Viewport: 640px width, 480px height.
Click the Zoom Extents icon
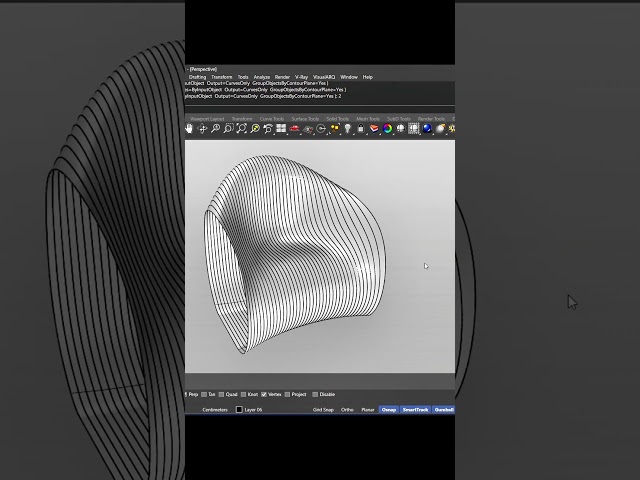[242, 129]
